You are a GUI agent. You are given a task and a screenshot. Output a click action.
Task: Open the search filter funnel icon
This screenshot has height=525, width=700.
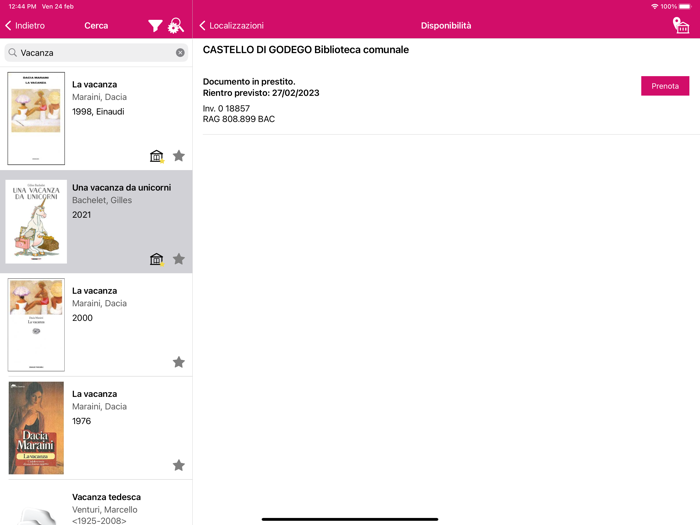click(155, 26)
